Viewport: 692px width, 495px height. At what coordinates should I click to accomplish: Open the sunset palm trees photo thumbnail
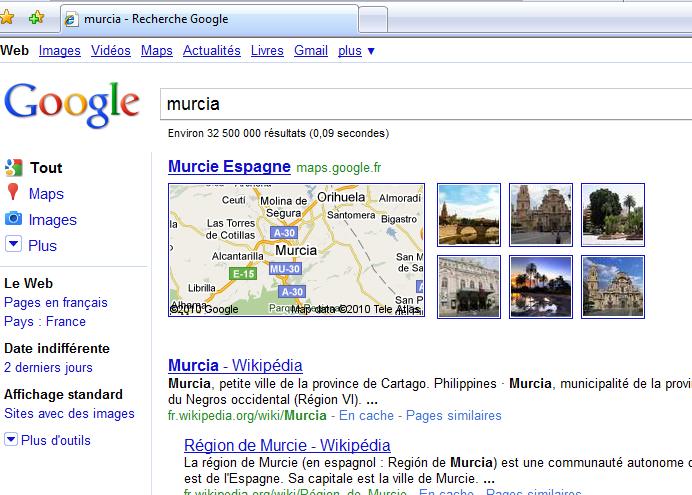[x=540, y=286]
